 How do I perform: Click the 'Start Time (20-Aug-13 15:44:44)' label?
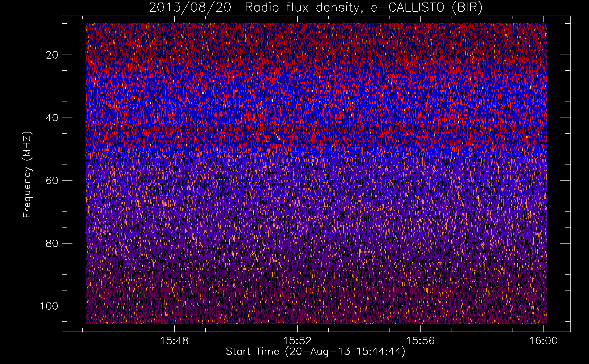316,352
